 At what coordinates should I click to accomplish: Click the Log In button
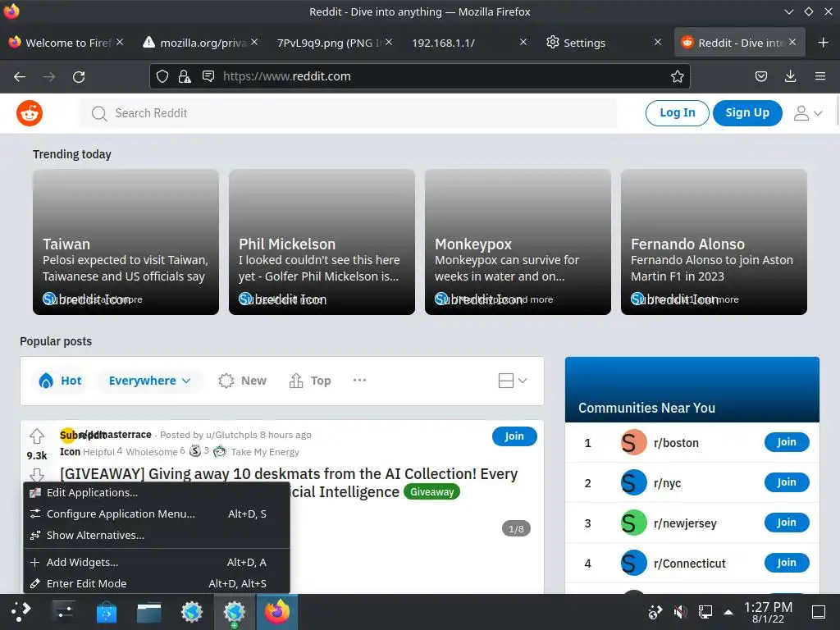tap(677, 112)
